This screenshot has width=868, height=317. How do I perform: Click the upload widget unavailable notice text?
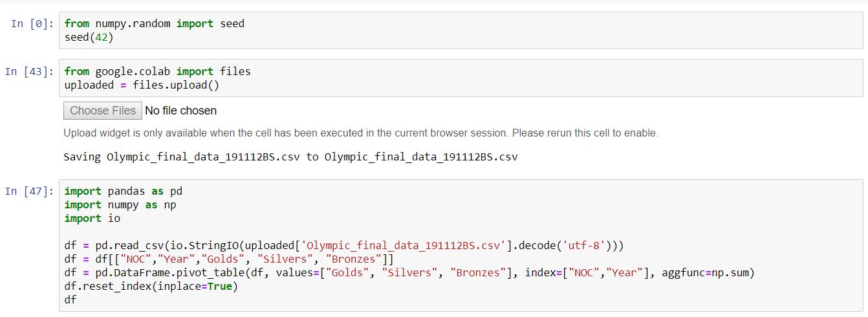click(360, 133)
